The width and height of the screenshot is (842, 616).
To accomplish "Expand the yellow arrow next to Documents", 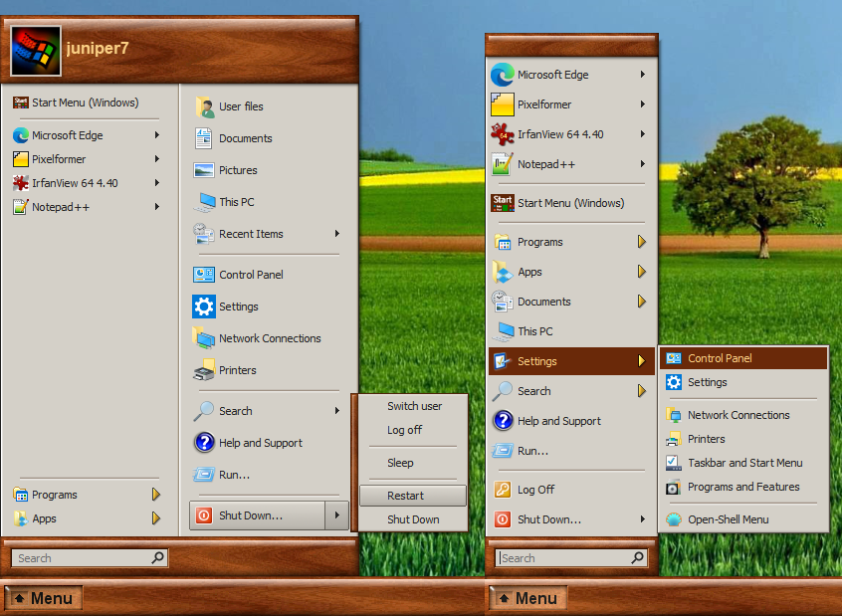I will pos(642,302).
